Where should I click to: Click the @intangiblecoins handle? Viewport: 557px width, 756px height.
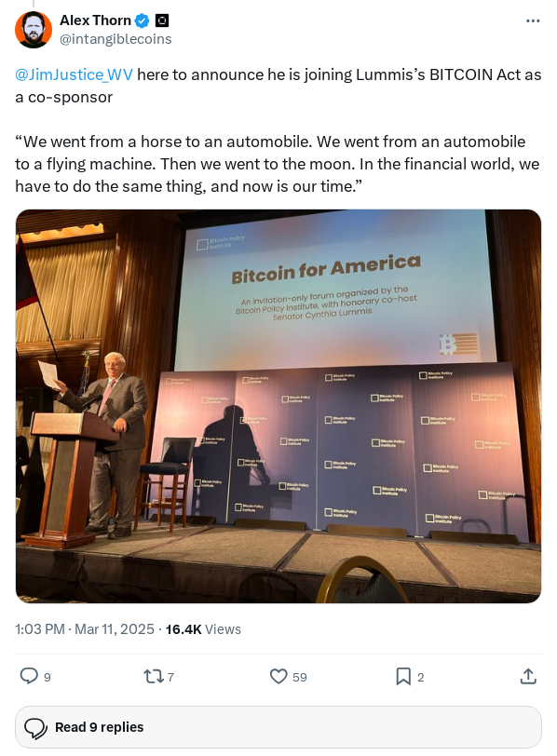click(115, 39)
